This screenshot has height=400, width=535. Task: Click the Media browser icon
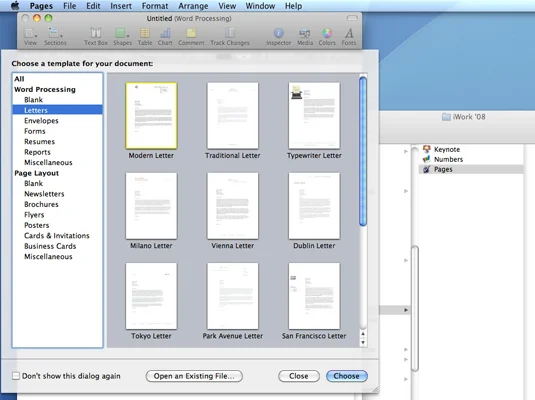tap(305, 33)
